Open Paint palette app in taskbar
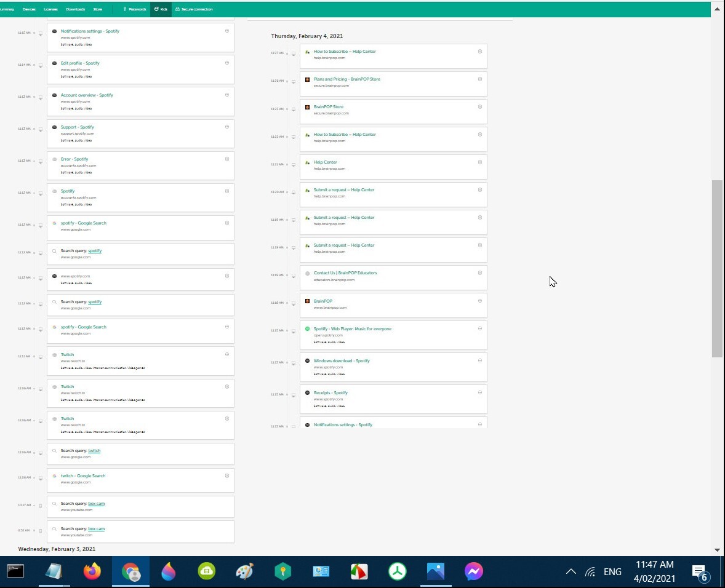 244,571
